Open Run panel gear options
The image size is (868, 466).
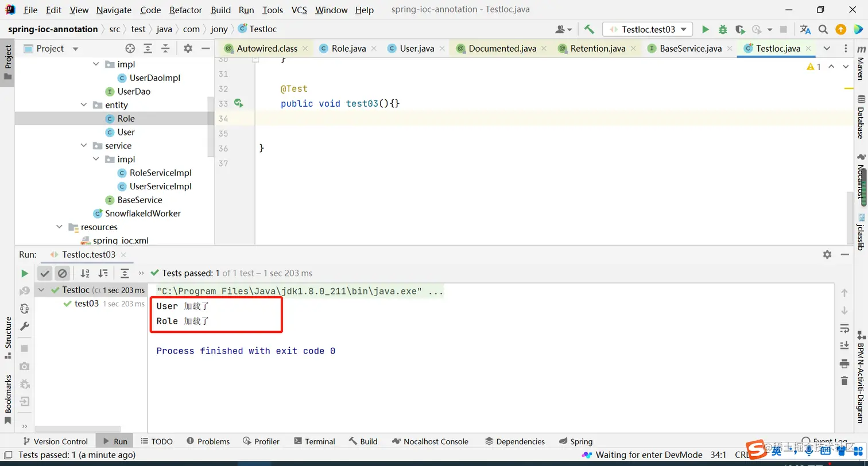(827, 254)
